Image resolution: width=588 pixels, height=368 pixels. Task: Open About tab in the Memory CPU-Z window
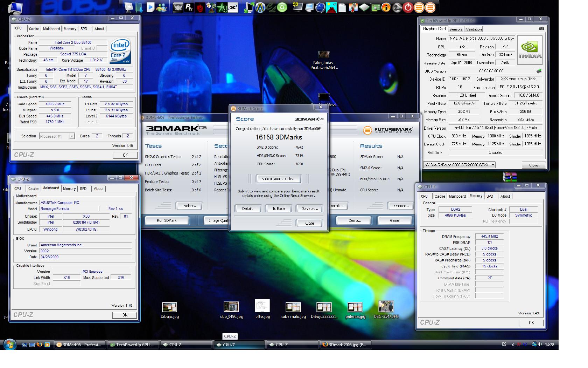pyautogui.click(x=505, y=196)
